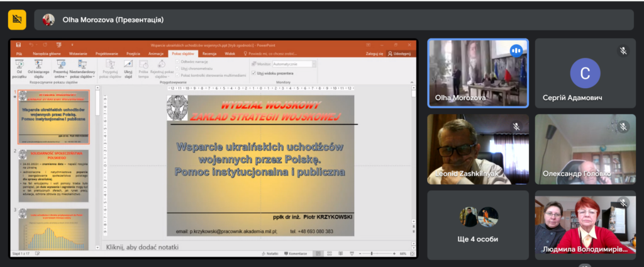Open the Monitor dropdown
Screen dimensions: 644x267
pyautogui.click(x=294, y=64)
